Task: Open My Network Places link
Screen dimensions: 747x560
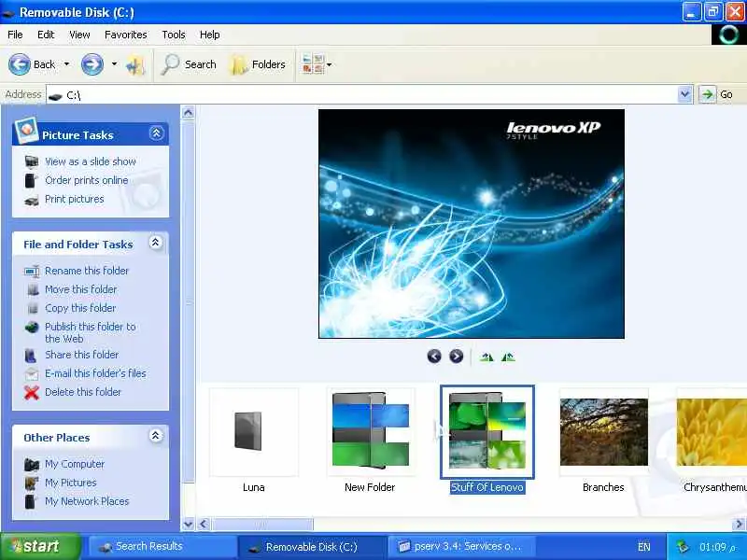Action: click(87, 501)
